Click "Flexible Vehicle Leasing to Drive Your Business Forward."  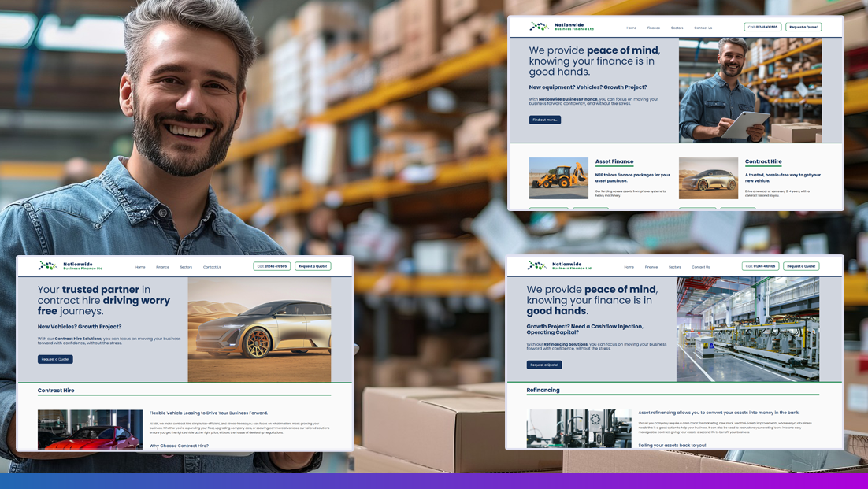click(x=209, y=413)
